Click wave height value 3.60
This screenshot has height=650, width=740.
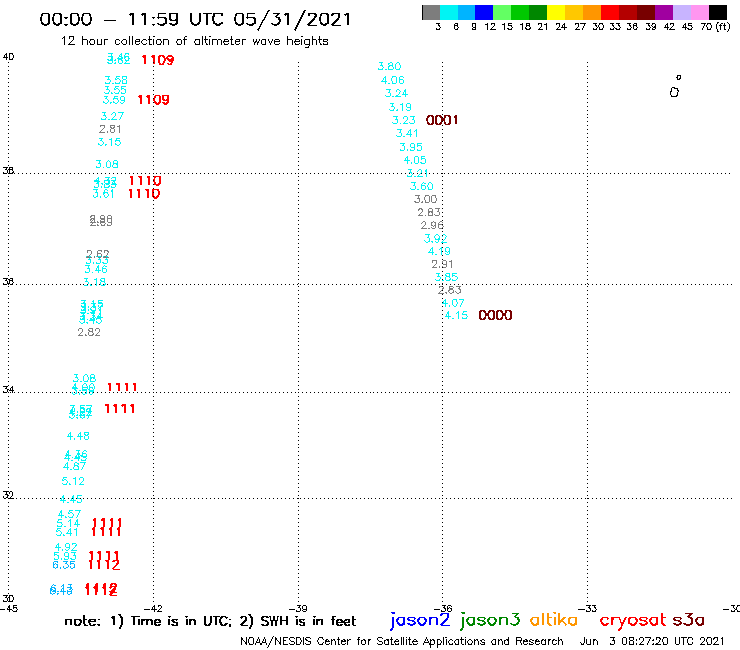pos(421,186)
